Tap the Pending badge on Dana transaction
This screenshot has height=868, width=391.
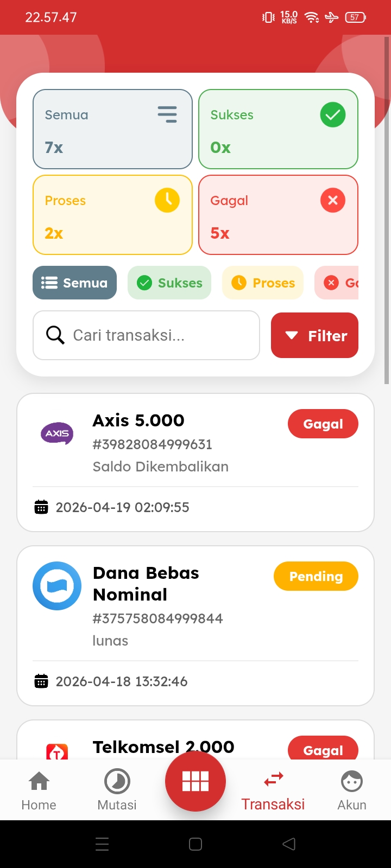click(x=316, y=576)
